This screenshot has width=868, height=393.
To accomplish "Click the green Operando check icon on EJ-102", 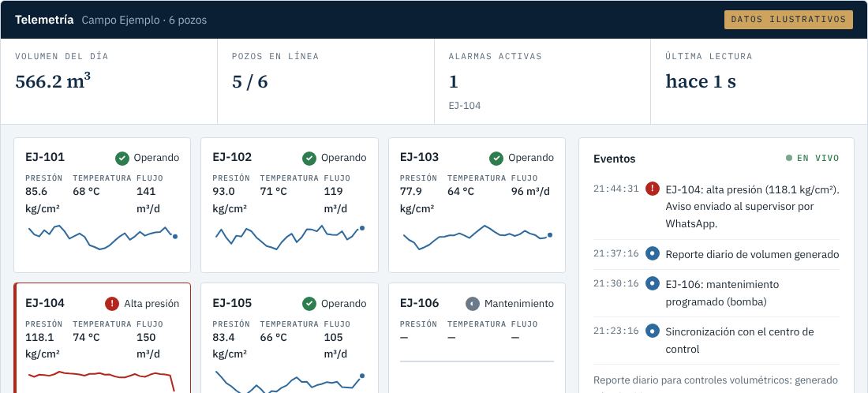I will 309,159.
